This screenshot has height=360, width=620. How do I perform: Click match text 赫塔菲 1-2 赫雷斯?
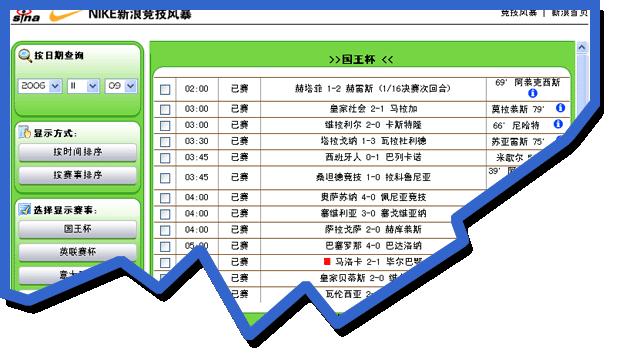[x=372, y=89]
